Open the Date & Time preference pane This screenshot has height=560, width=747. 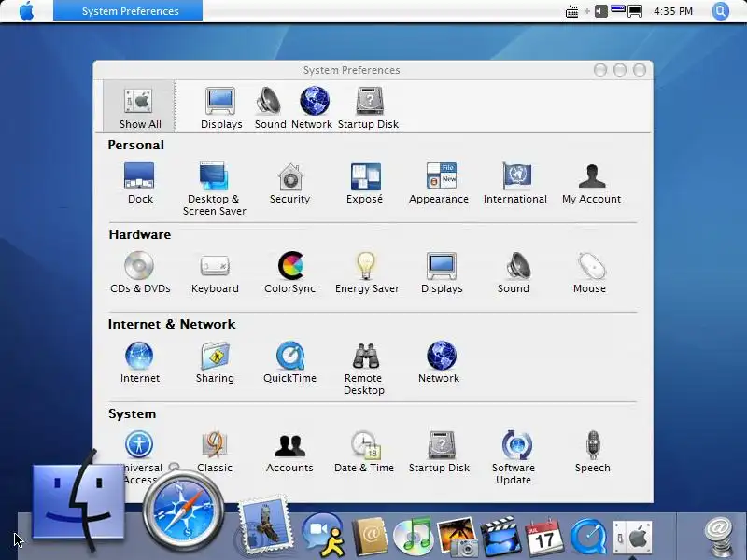pyautogui.click(x=364, y=452)
